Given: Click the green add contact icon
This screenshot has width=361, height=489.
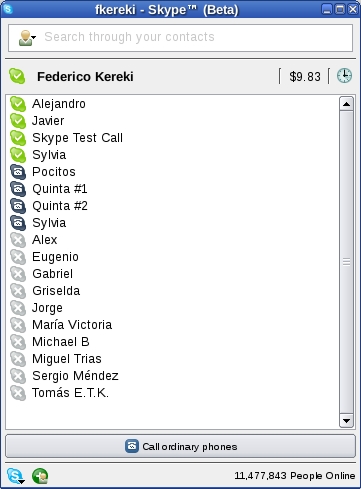Looking at the screenshot, I should tap(40, 476).
